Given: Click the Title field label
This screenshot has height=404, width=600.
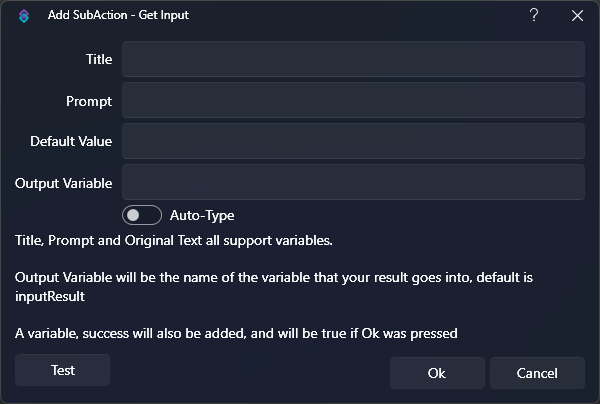Looking at the screenshot, I should click(x=99, y=59).
